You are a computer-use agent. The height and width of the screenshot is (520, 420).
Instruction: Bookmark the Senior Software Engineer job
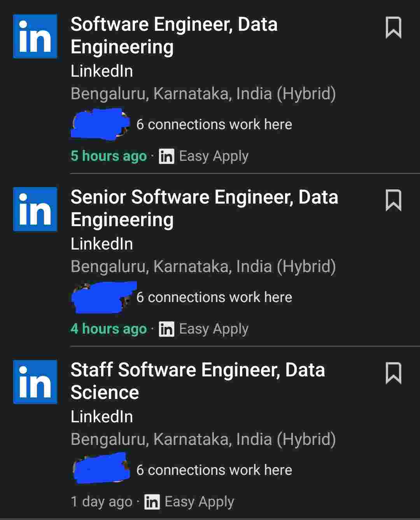(393, 200)
